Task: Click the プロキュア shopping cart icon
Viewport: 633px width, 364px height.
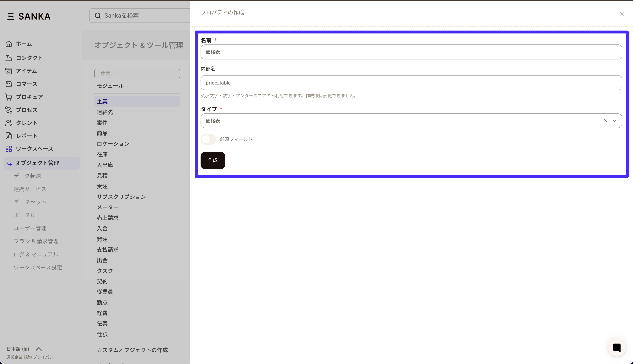Action: (8, 97)
